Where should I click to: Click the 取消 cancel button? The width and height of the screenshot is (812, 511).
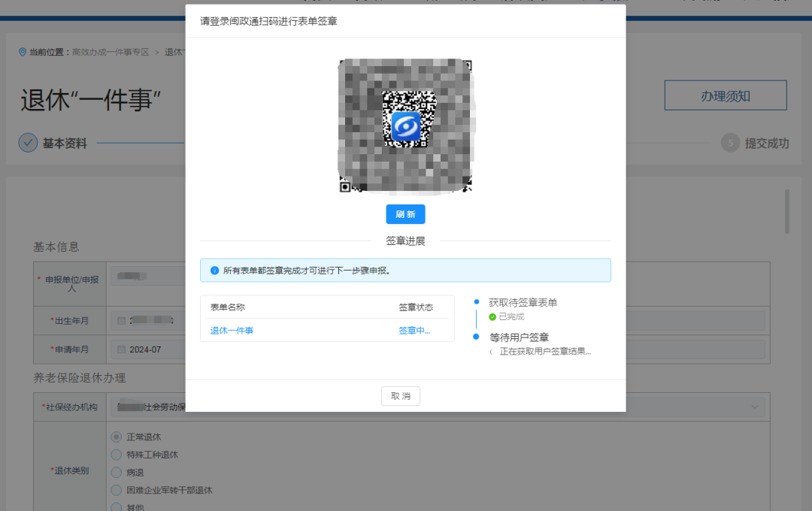400,396
